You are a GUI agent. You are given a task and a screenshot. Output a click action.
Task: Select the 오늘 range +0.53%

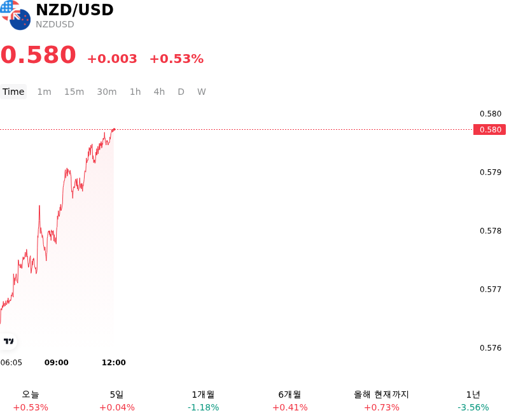click(31, 401)
